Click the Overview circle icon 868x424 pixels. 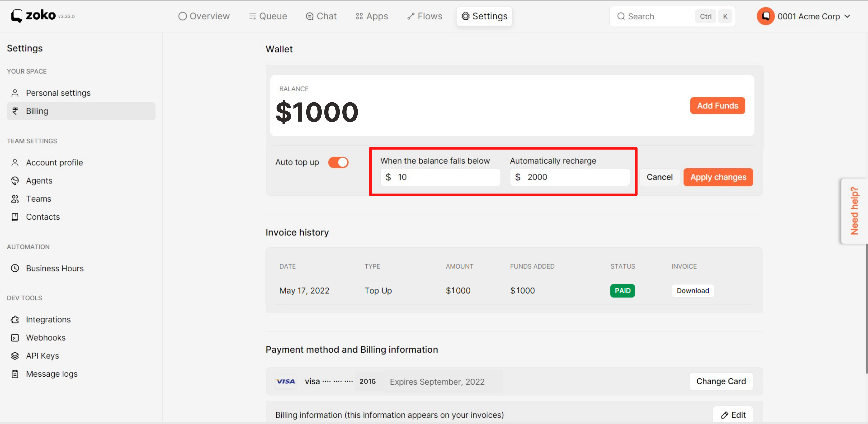182,16
